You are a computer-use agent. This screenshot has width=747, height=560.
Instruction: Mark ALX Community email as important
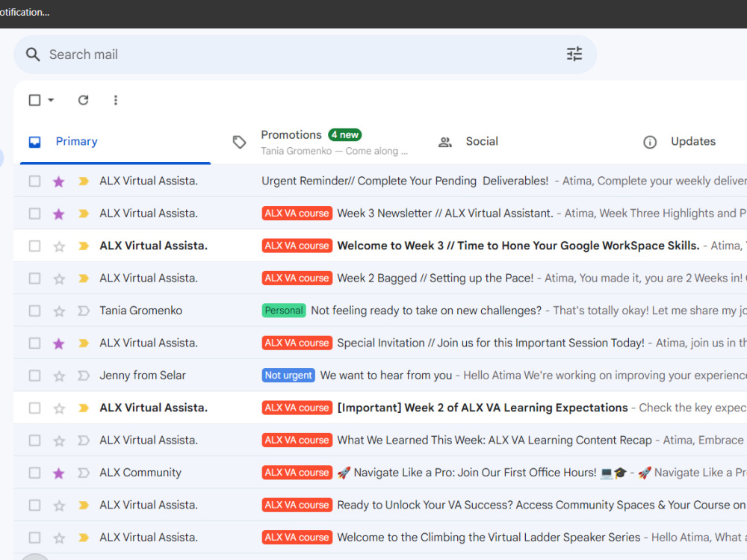tap(84, 473)
